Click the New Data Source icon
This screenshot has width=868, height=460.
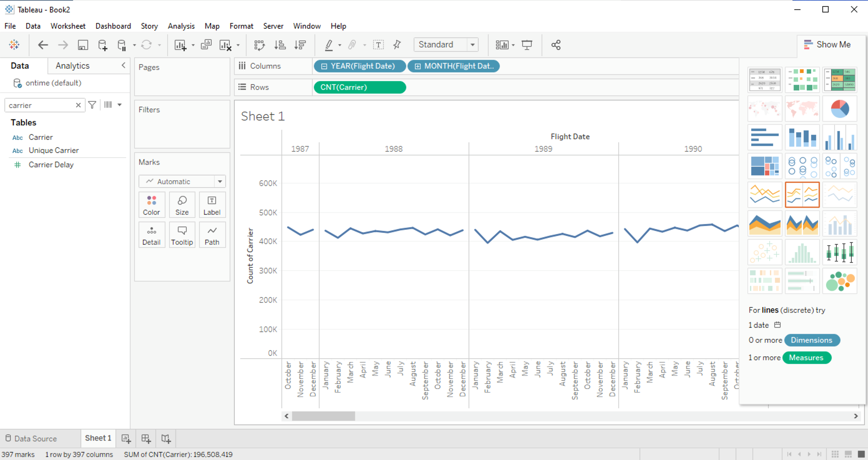pyautogui.click(x=103, y=45)
